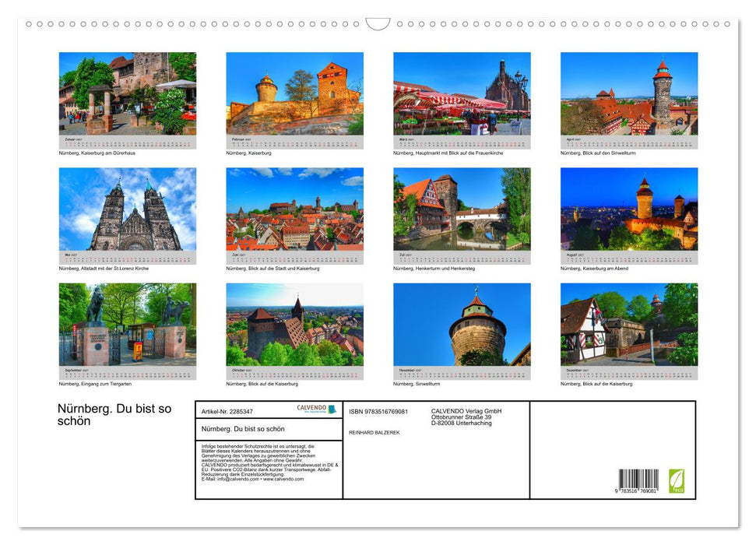Select the Kaiserburg am Abend photo
Image resolution: width=756 pixels, height=545 pixels.
(x=629, y=209)
